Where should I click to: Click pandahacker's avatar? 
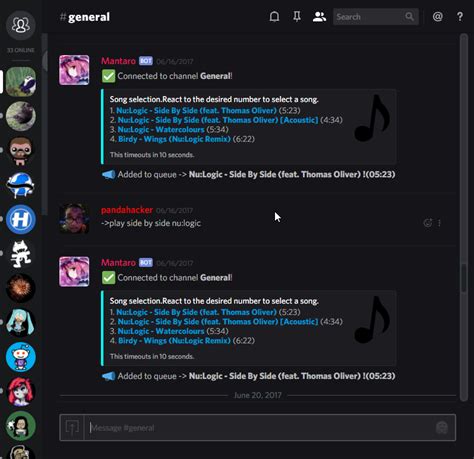pyautogui.click(x=74, y=218)
